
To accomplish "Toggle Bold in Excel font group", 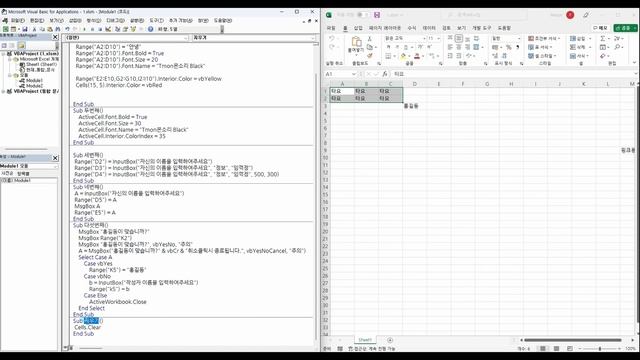I will click(x=388, y=47).
